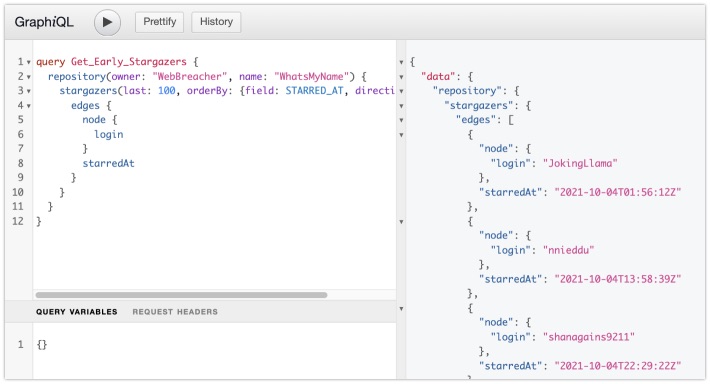The image size is (710, 384).
Task: Click the login field on line 6
Action: [109, 134]
